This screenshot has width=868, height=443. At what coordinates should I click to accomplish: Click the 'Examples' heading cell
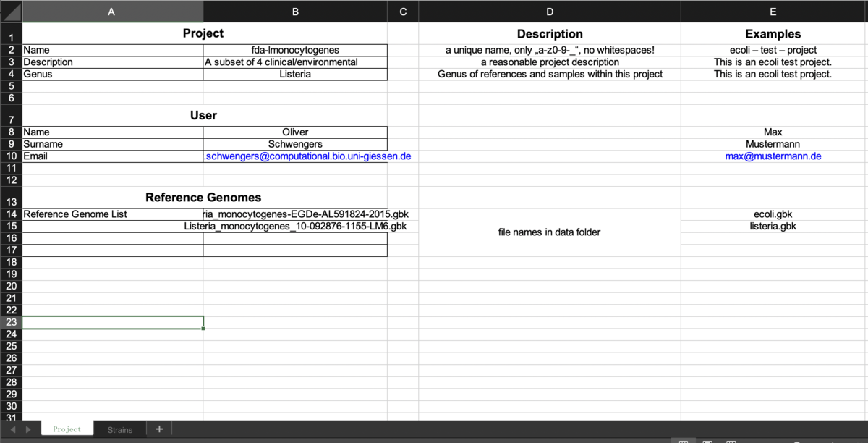[773, 34]
